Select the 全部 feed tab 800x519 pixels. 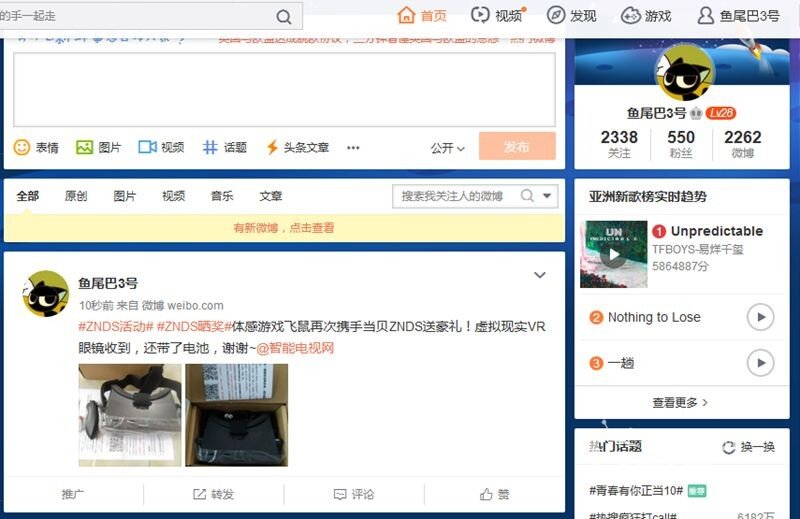28,196
